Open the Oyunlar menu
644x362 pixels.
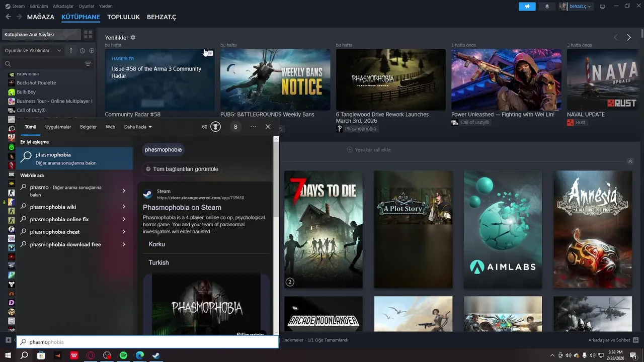(87, 6)
